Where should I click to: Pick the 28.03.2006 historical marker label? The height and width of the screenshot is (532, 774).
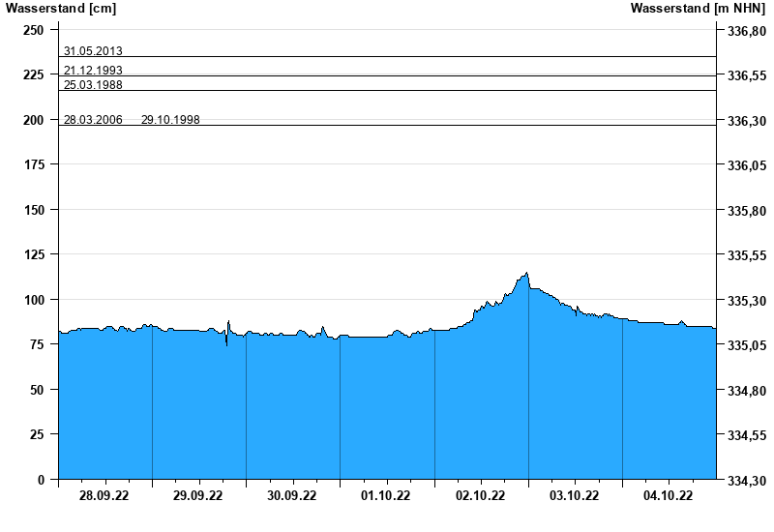coord(93,120)
